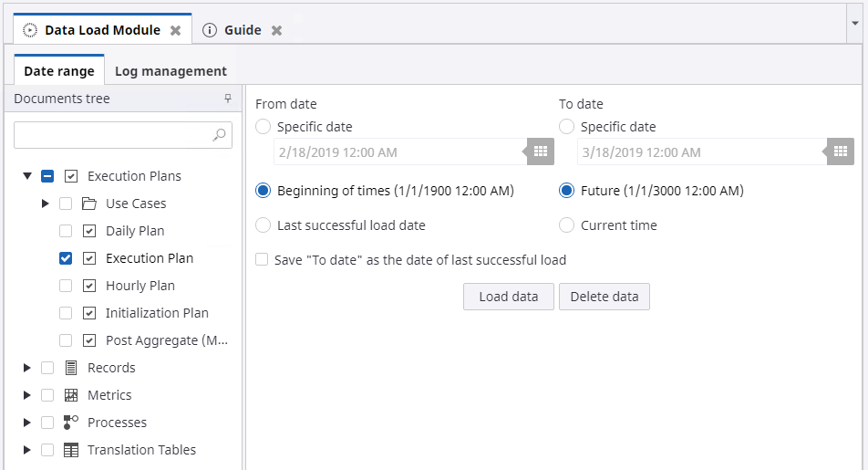Expand the Use Cases folder

[46, 204]
